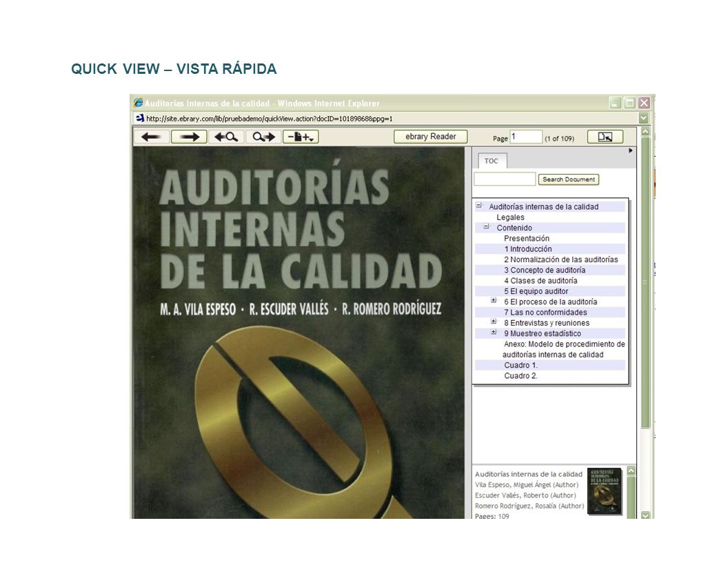Screen dimensions: 728x563
Task: Click the Internet Explorer title bar icon
Action: tap(138, 103)
